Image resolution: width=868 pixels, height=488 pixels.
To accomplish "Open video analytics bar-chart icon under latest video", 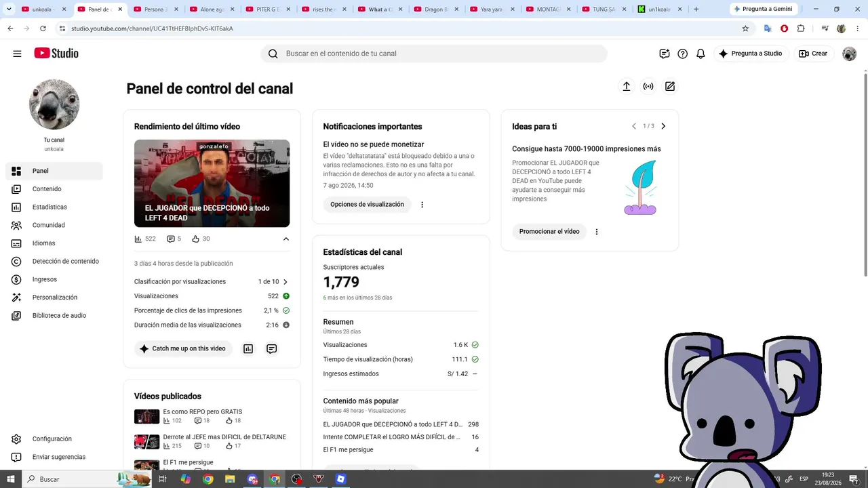I will [x=248, y=348].
